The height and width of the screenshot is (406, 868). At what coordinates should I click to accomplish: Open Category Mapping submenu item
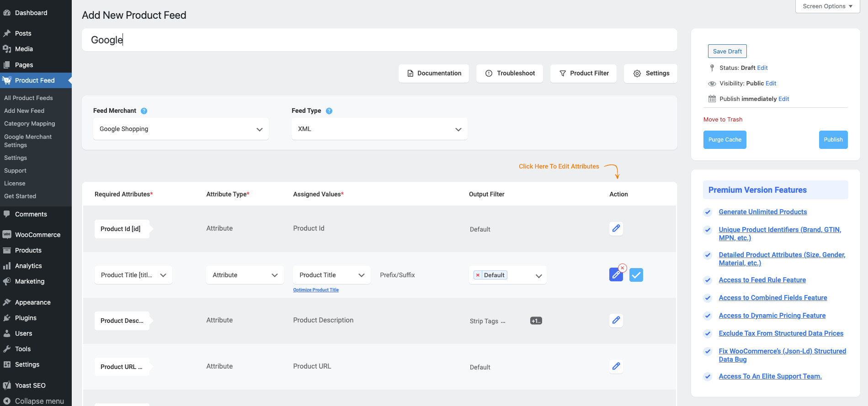point(30,123)
